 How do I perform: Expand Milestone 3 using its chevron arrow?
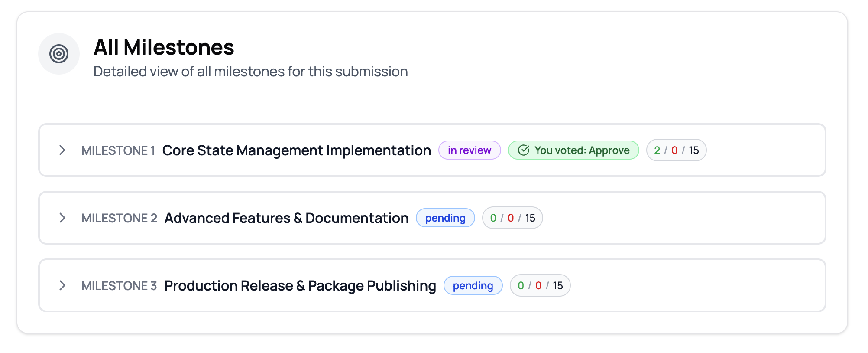coord(62,285)
